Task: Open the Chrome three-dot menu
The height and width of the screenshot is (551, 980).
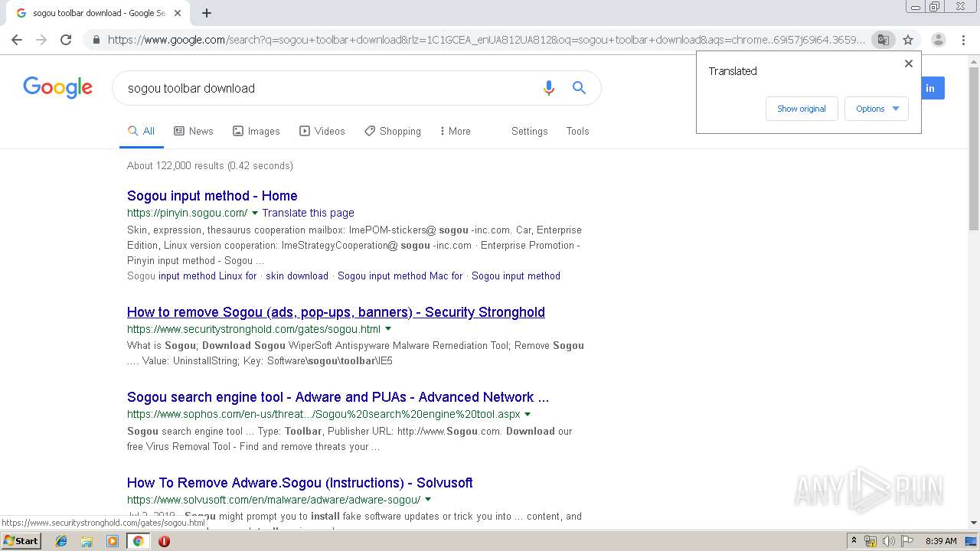Action: tap(963, 40)
